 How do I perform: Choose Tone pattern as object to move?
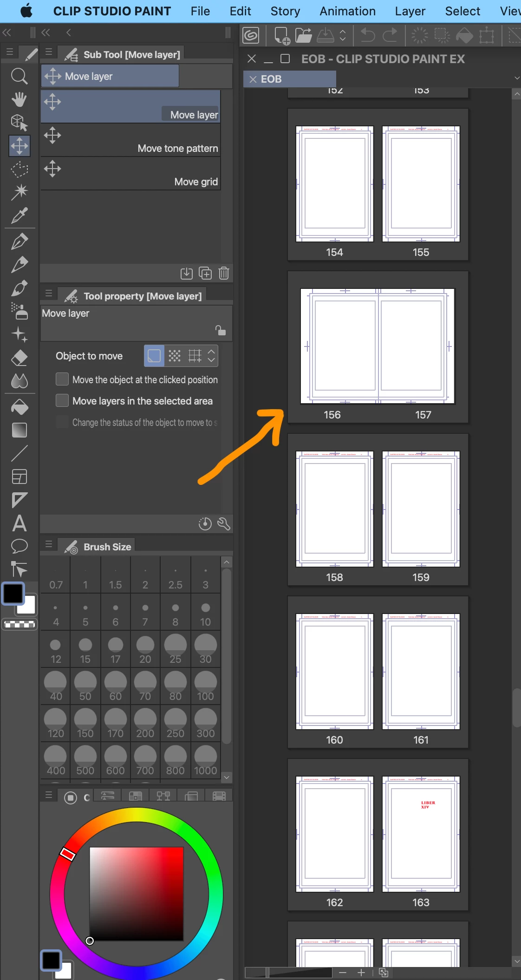click(x=175, y=356)
